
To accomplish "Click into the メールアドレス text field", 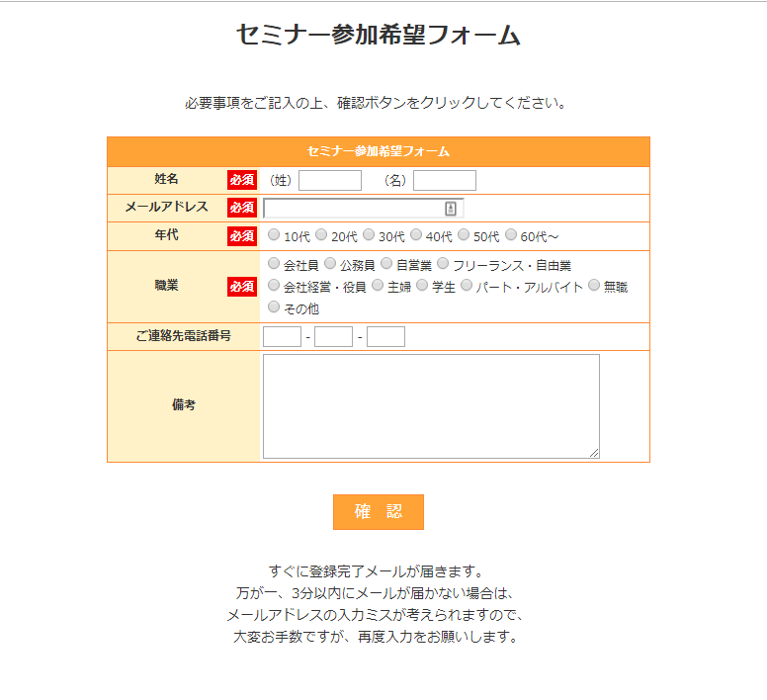I will click(x=351, y=209).
